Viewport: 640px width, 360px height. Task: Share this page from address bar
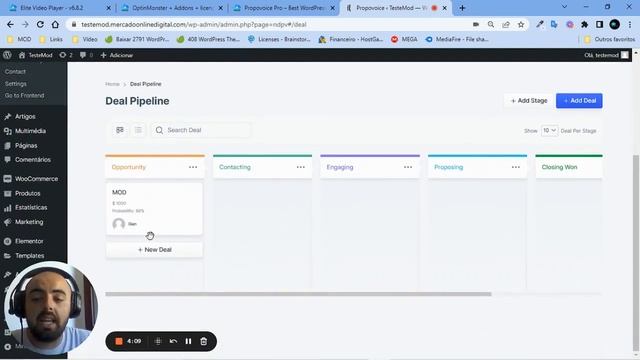click(506, 24)
